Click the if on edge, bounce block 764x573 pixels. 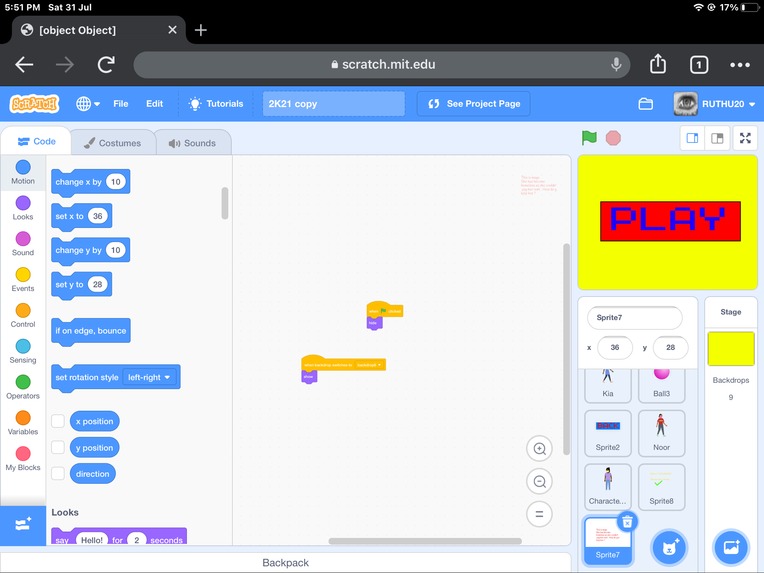pyautogui.click(x=91, y=331)
